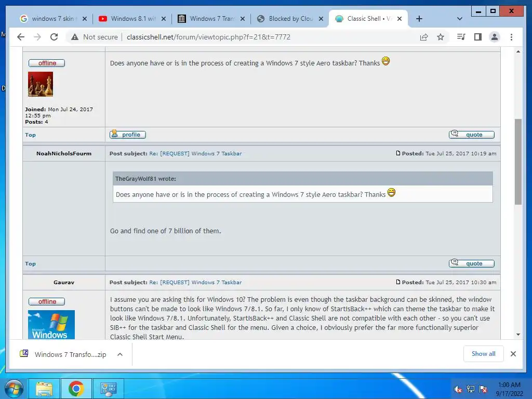Close the Windows 8.1 YouTube tab
This screenshot has width=532, height=399.
(164, 19)
